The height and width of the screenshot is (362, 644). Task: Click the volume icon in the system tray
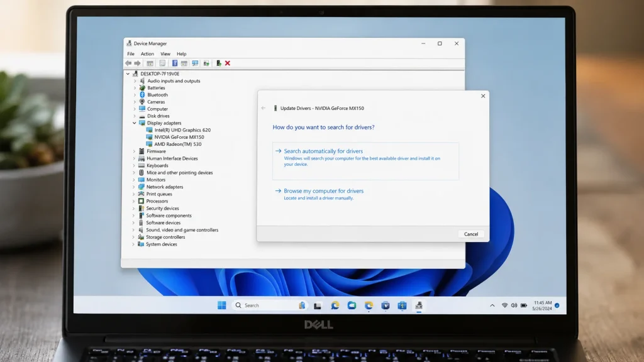(514, 305)
